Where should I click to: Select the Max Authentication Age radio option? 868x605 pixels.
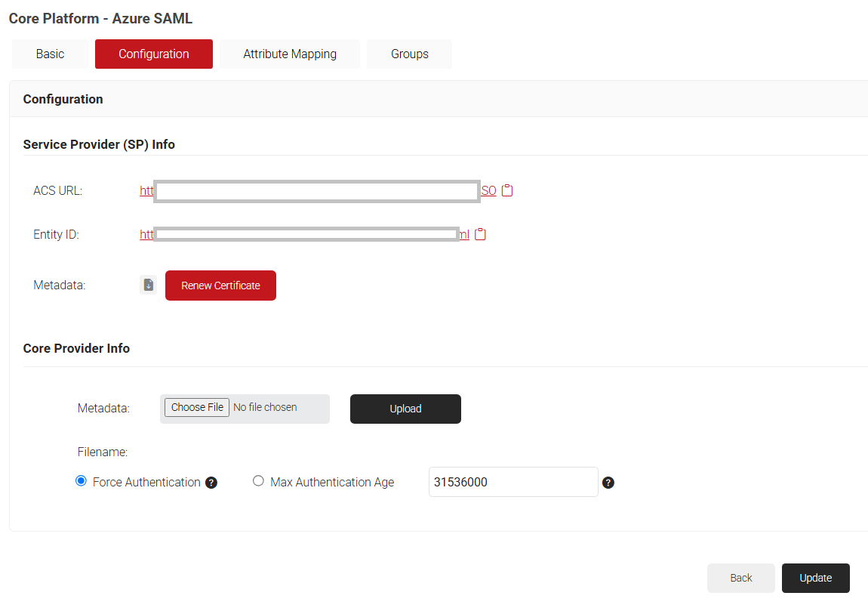[x=258, y=481]
